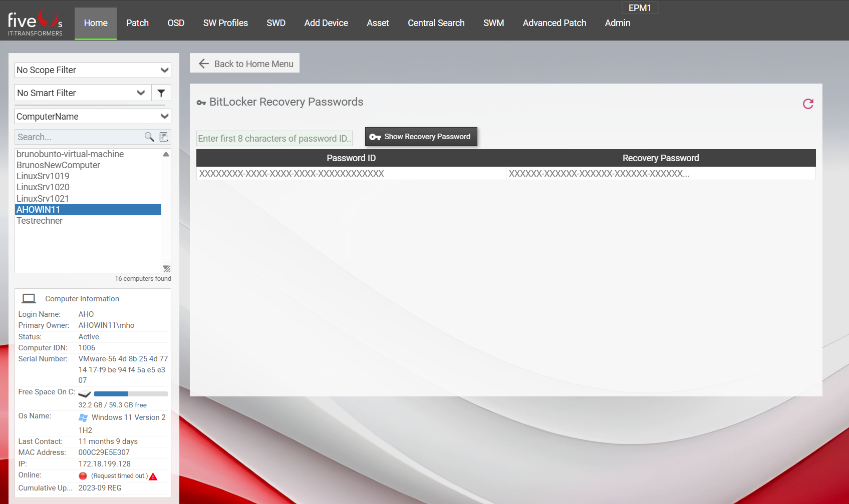Click the 16 computers found text
Screen dimensions: 849x504
[x=143, y=279]
